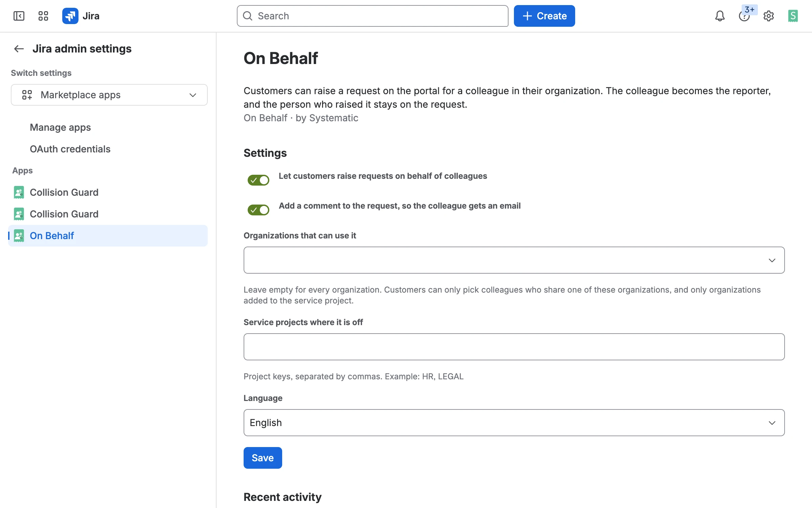Click the Switch settings label
The height and width of the screenshot is (508, 812).
(41, 73)
